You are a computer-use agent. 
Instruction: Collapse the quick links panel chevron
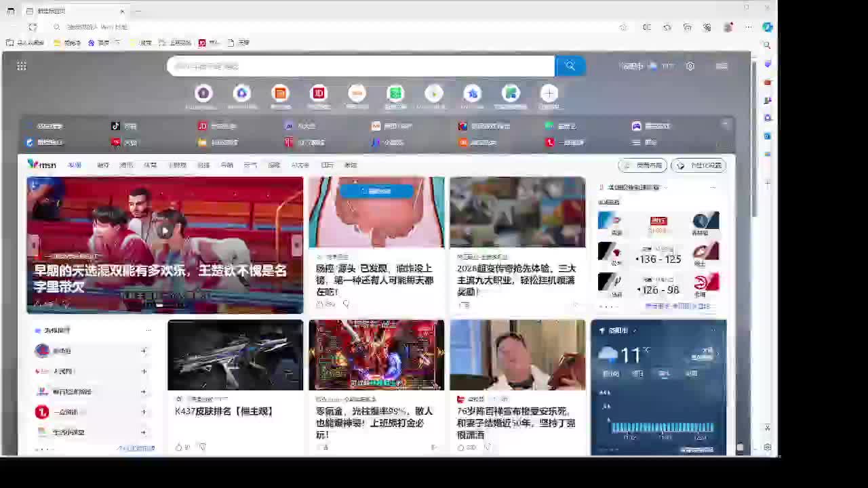tap(726, 125)
